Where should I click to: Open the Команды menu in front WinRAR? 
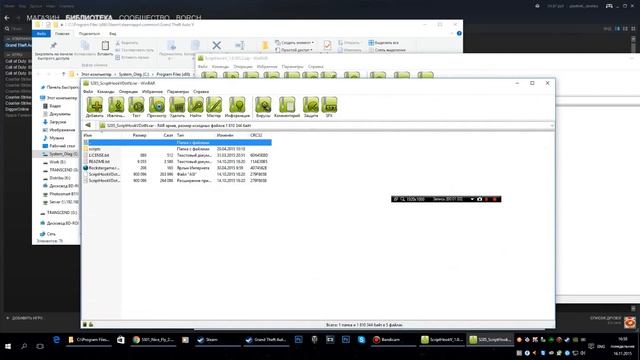tap(106, 91)
